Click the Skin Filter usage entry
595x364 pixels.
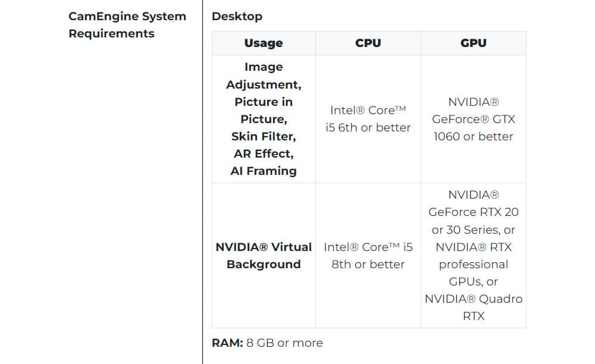tap(263, 136)
